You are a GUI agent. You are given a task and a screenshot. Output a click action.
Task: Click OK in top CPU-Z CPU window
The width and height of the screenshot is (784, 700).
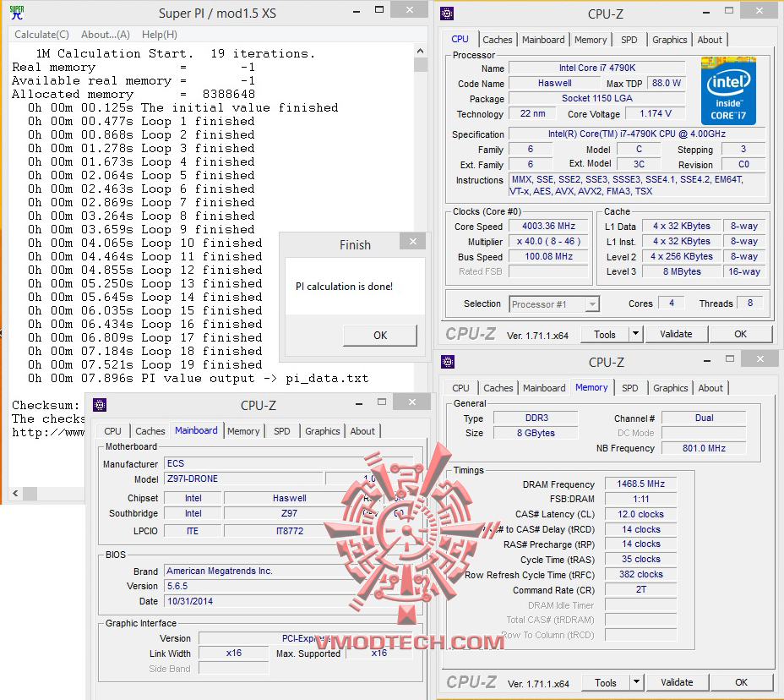coord(741,334)
